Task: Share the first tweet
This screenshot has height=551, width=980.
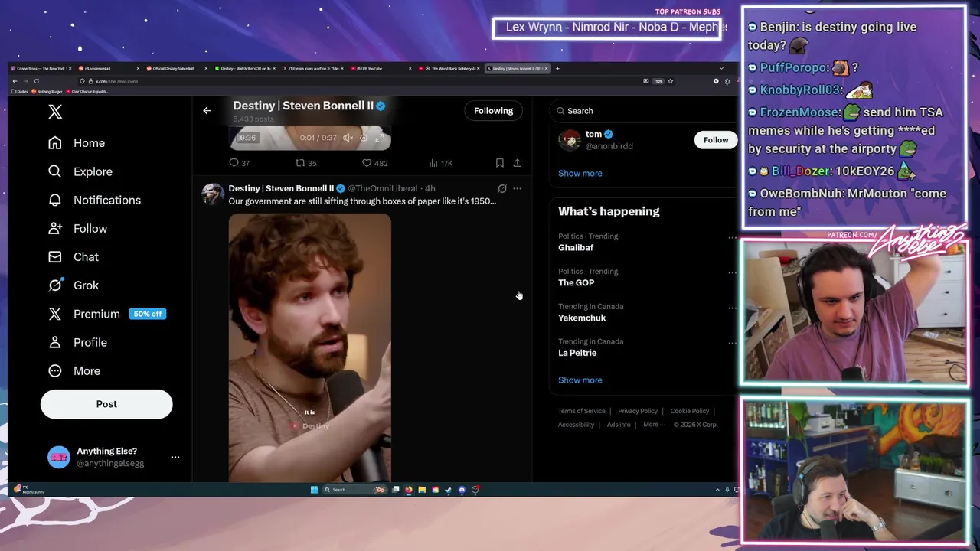Action: (518, 163)
